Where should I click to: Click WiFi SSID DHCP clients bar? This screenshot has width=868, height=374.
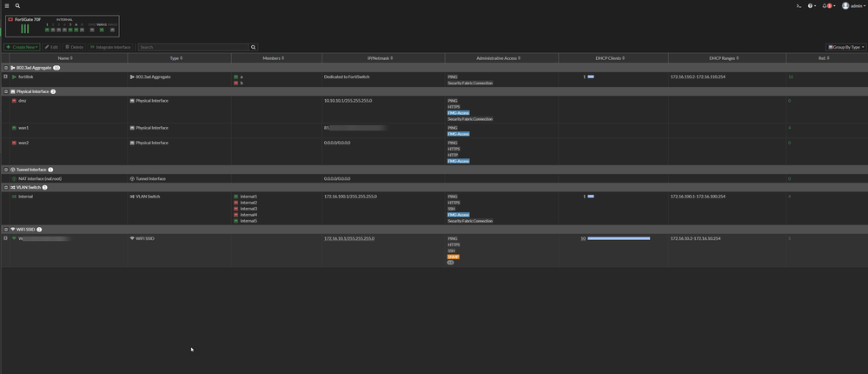click(619, 238)
